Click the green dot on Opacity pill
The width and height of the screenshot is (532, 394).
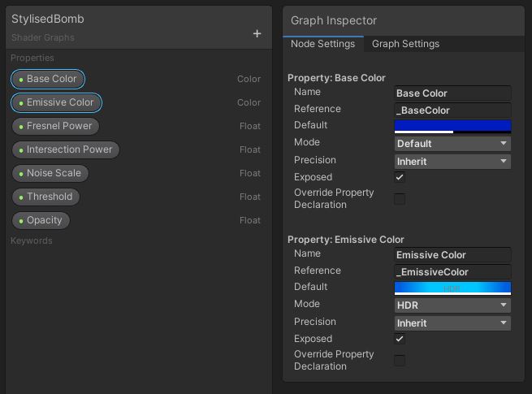(x=21, y=221)
